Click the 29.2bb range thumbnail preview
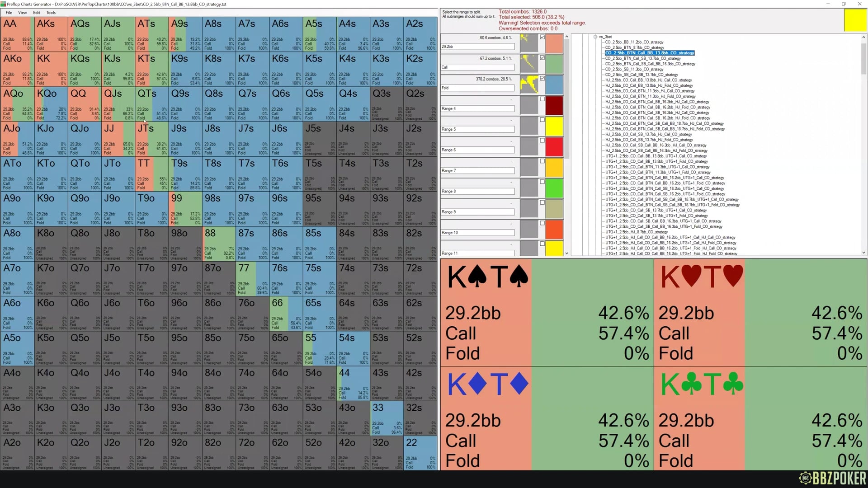Image resolution: width=868 pixels, height=488 pixels. pos(528,43)
